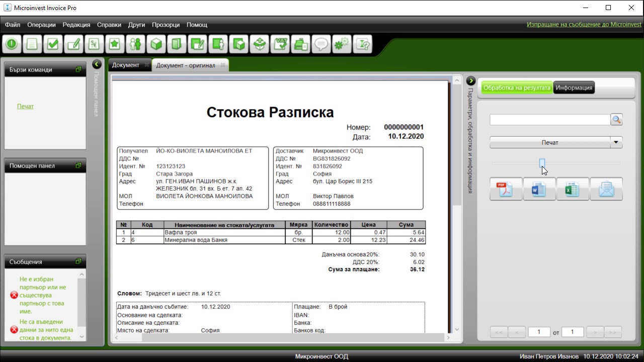Image resolution: width=644 pixels, height=362 pixels.
Task: Click the current page number field
Action: (539, 332)
